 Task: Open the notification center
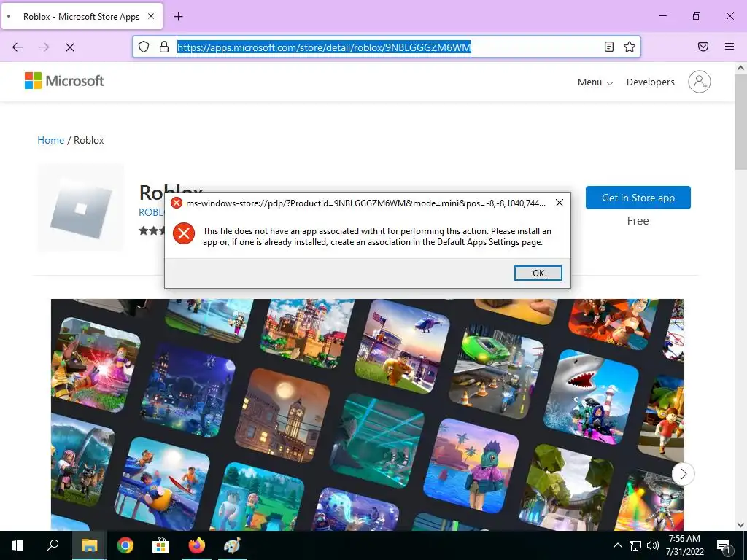click(724, 545)
